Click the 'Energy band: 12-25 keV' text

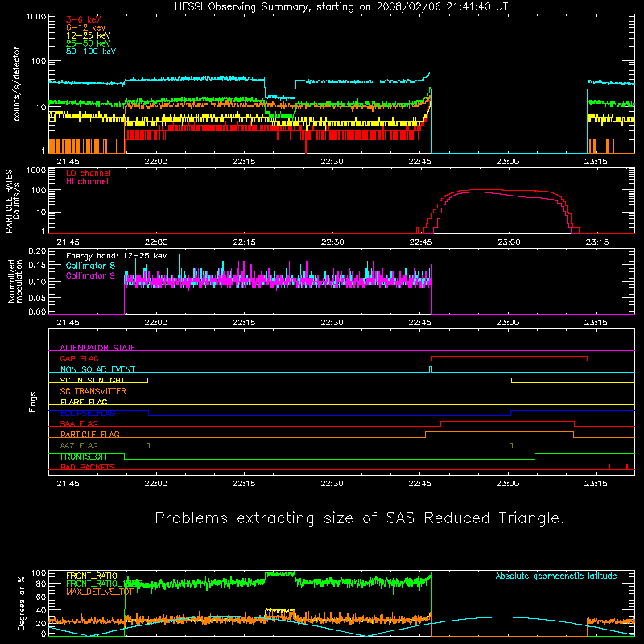[x=117, y=256]
